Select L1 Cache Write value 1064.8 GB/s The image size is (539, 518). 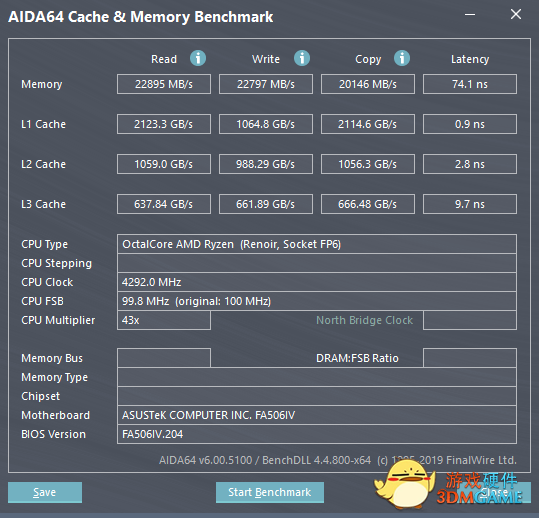click(266, 124)
